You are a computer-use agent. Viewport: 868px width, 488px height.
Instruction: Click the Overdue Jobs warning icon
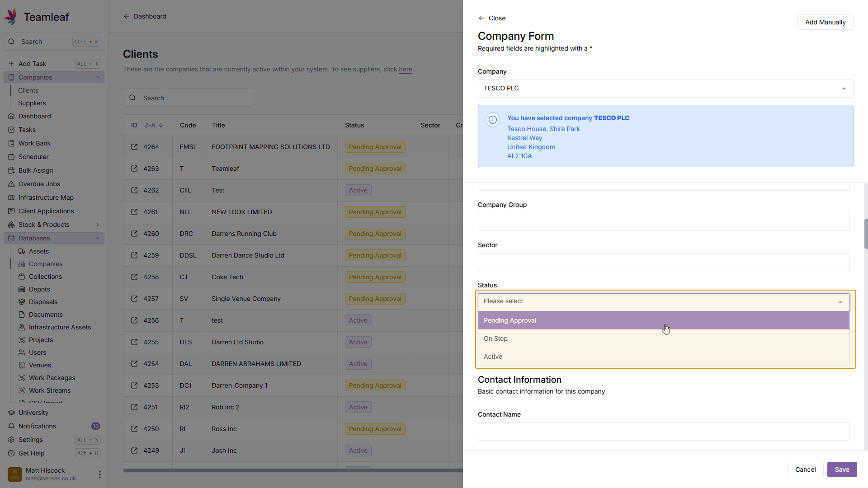(11, 184)
